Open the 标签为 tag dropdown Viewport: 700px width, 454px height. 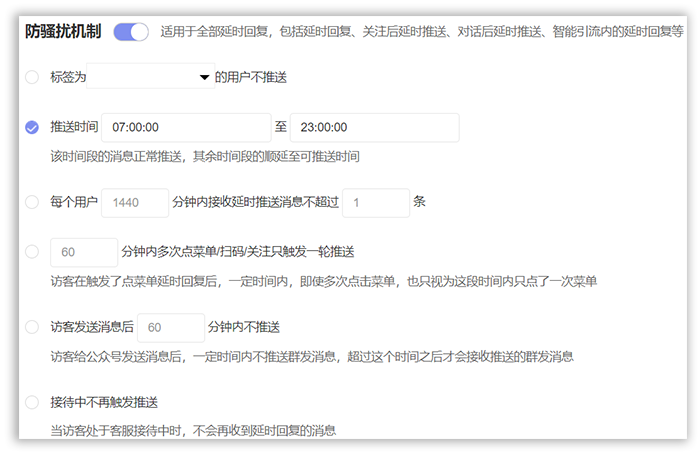150,76
